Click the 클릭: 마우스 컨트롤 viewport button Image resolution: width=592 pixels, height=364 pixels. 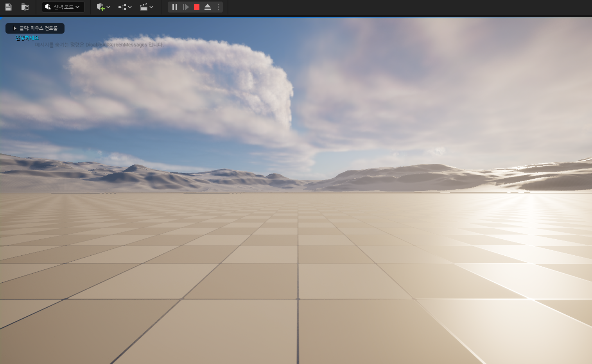point(35,28)
